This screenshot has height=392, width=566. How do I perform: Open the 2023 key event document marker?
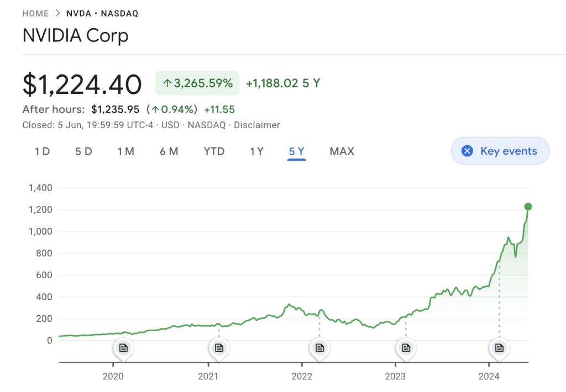coord(405,347)
